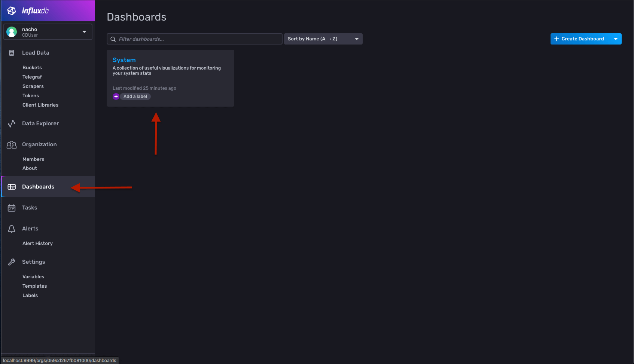Click the Settings wrench icon
Screen dimensions: 634x364
coord(12,262)
